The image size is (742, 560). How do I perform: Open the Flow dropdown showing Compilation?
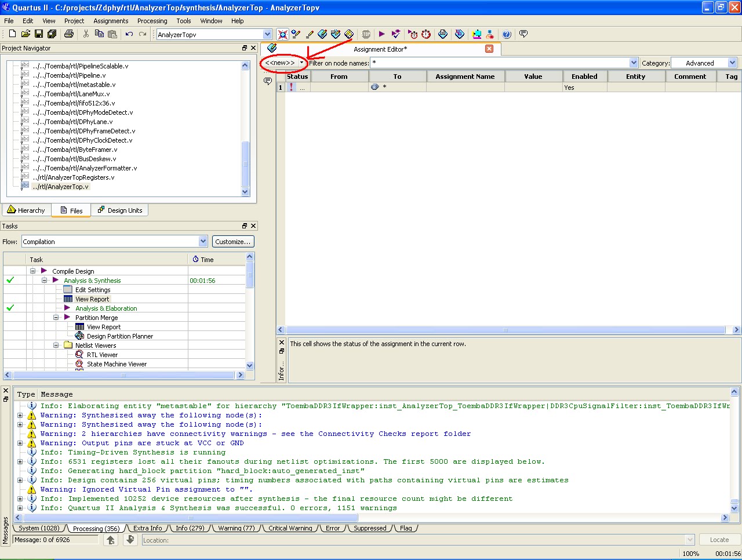(203, 242)
